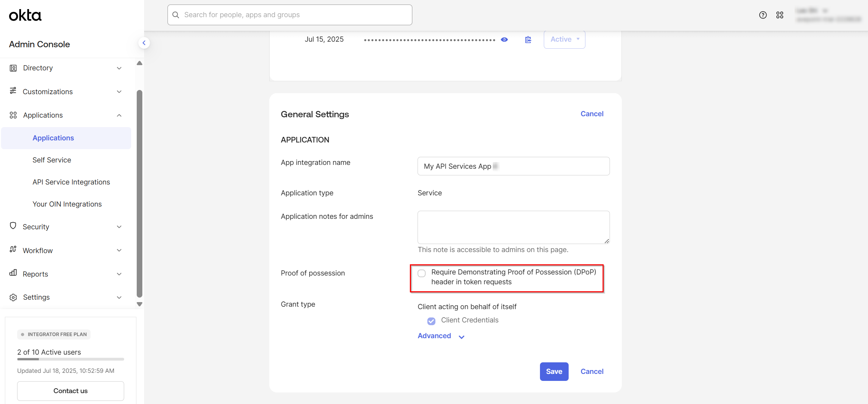
Task: Open the Active status dropdown
Action: (x=564, y=39)
